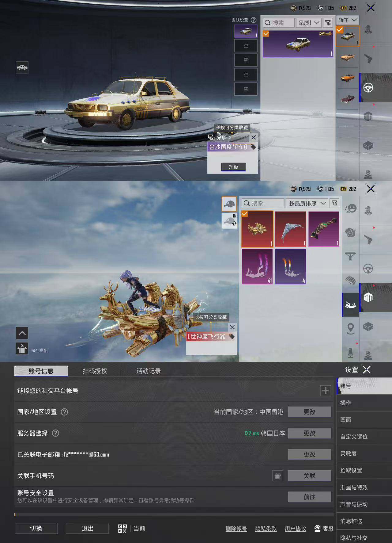Screen dimensions: 392x543
Task: Select the golden glider skin thumbnail
Action: click(257, 229)
